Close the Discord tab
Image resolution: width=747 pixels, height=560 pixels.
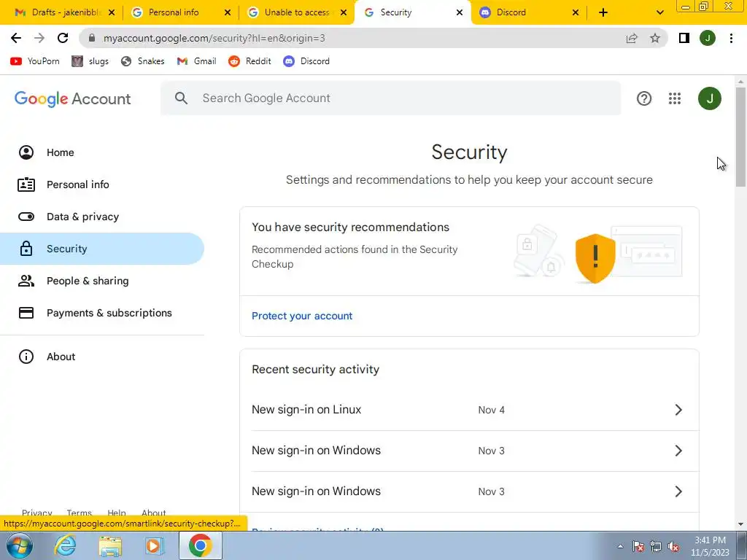point(575,12)
